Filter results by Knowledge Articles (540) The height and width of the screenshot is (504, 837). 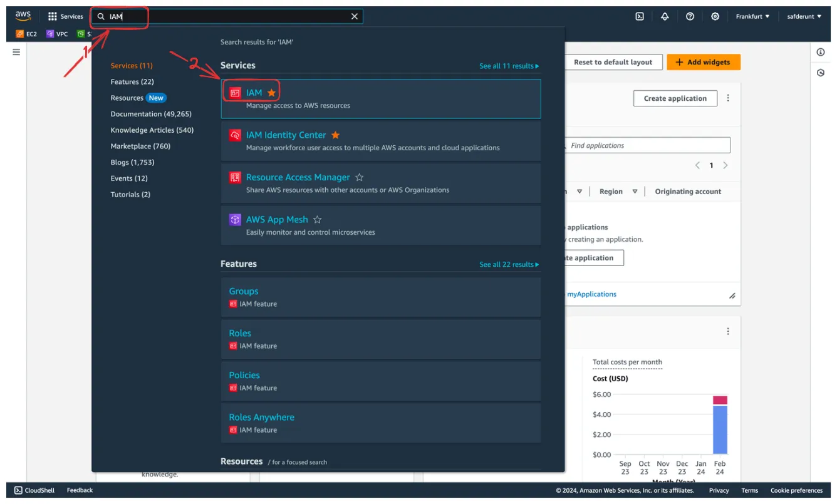point(152,130)
